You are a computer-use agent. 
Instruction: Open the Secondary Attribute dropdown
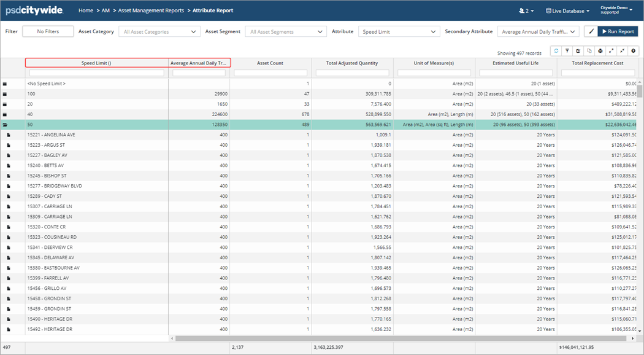click(x=539, y=32)
